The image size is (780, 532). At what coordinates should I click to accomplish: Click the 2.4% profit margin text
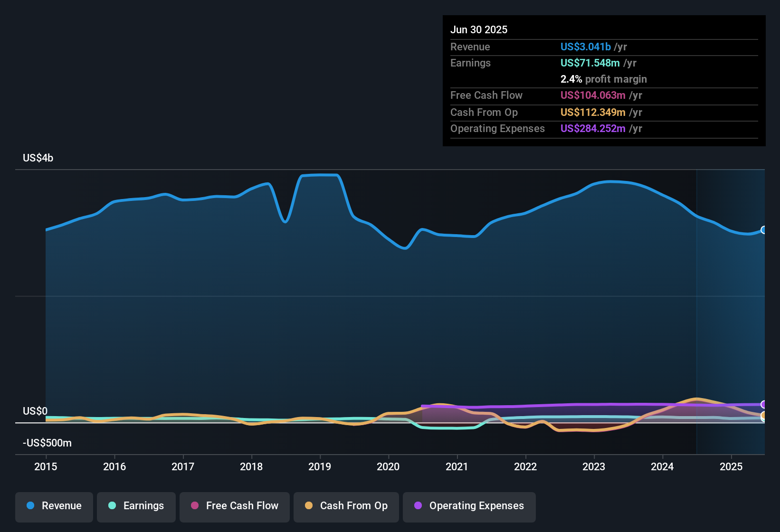(604, 79)
